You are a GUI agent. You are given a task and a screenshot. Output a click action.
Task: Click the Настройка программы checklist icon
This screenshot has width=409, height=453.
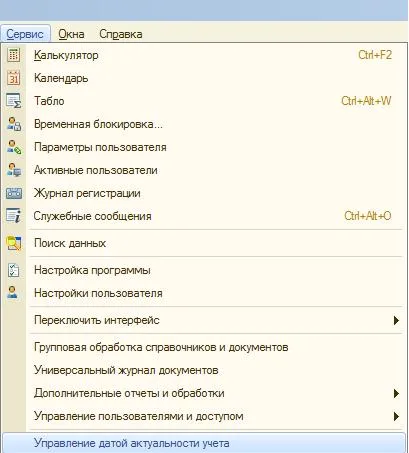pyautogui.click(x=14, y=270)
